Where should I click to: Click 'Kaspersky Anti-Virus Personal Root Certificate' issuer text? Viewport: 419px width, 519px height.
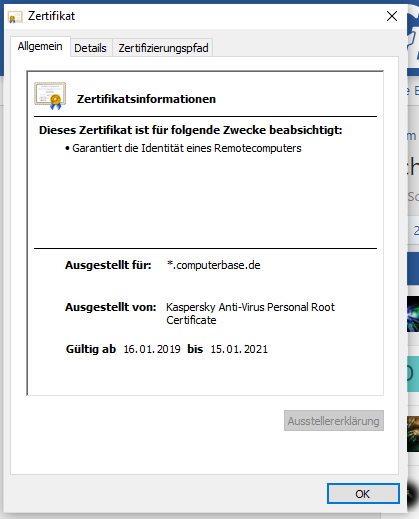point(250,313)
